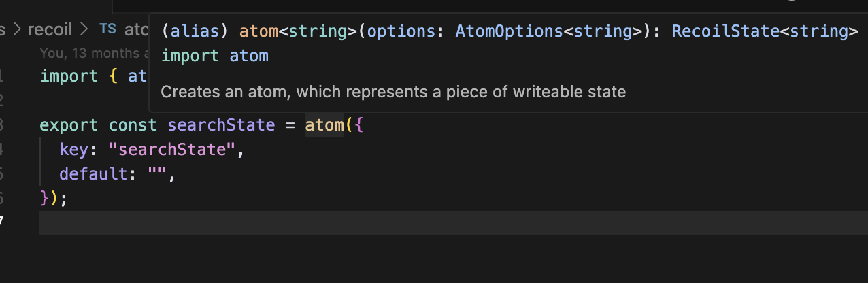The width and height of the screenshot is (868, 283).
Task: Click the import keyword on line one
Action: point(69,76)
